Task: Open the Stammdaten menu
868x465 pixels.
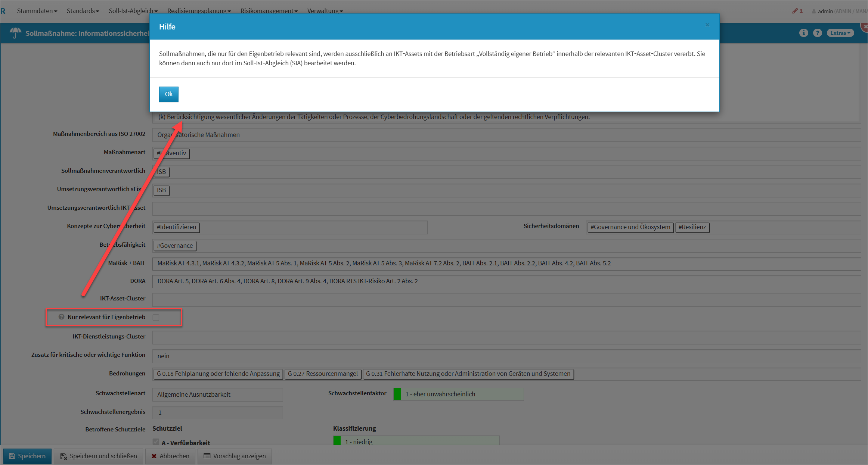Action: (37, 11)
